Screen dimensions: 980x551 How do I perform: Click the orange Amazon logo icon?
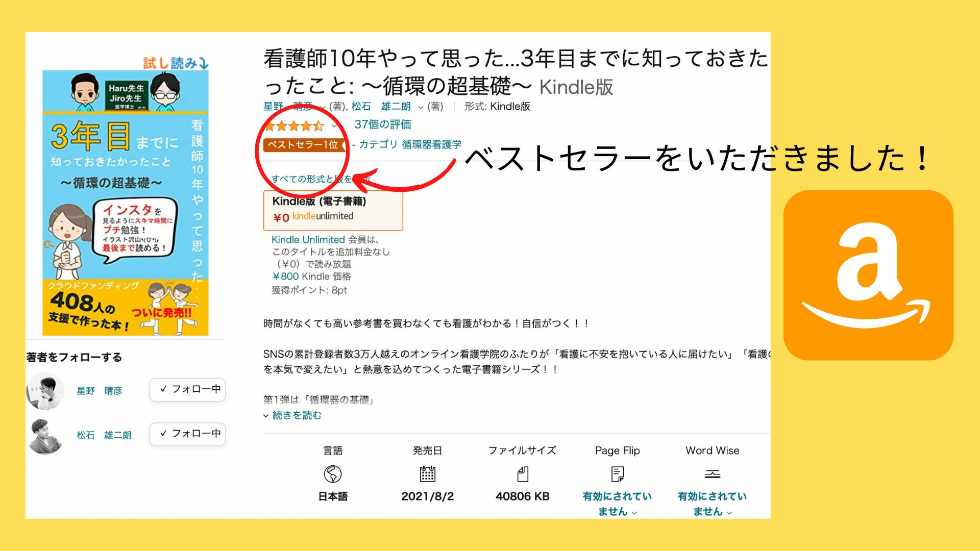pos(868,275)
